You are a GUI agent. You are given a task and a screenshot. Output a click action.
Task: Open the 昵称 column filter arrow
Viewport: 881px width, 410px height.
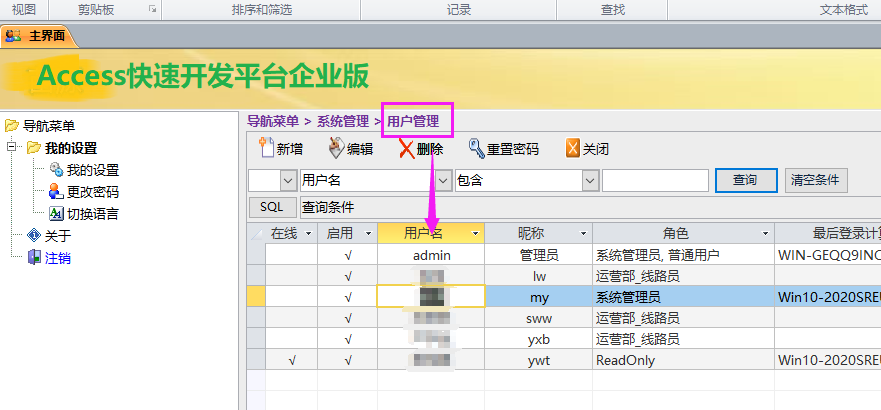pyautogui.click(x=583, y=234)
